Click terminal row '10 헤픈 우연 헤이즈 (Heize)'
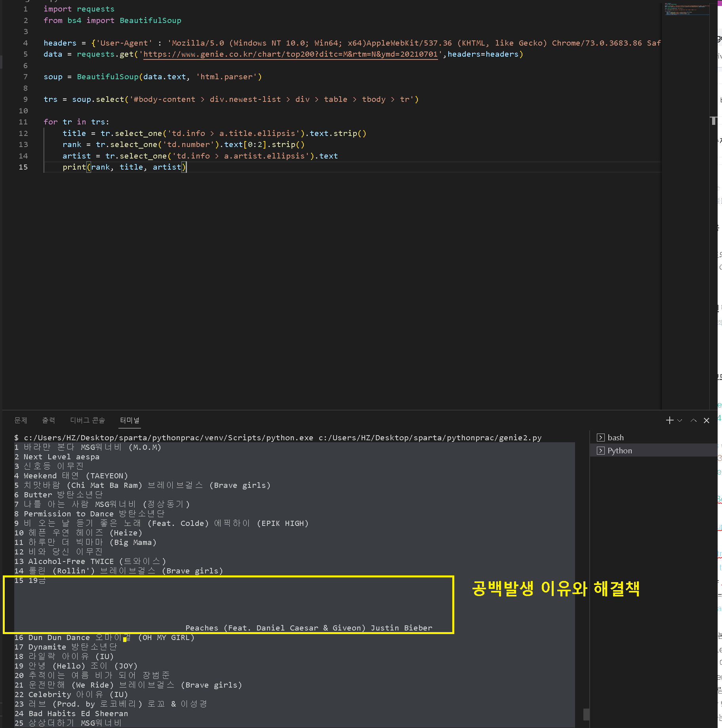The height and width of the screenshot is (728, 722). point(78,533)
